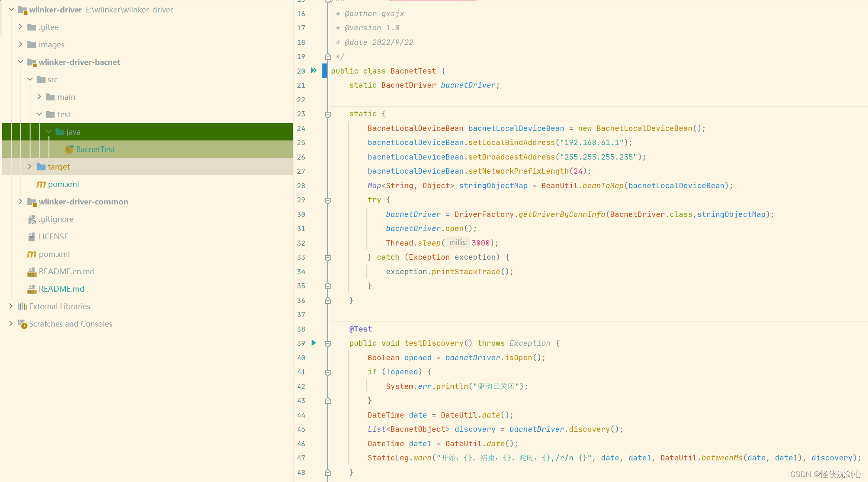
Task: Click run test icon beside testDiscovery method
Action: tap(314, 343)
